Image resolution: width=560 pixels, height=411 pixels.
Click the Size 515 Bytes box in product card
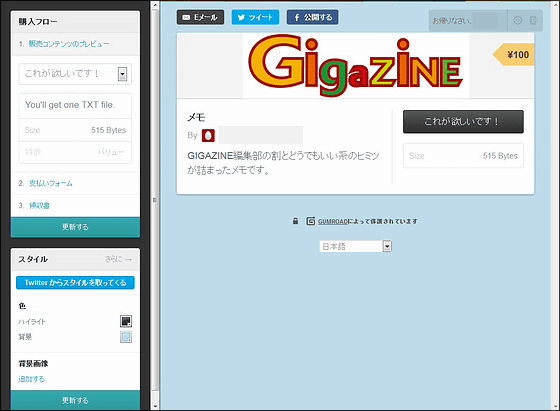463,156
